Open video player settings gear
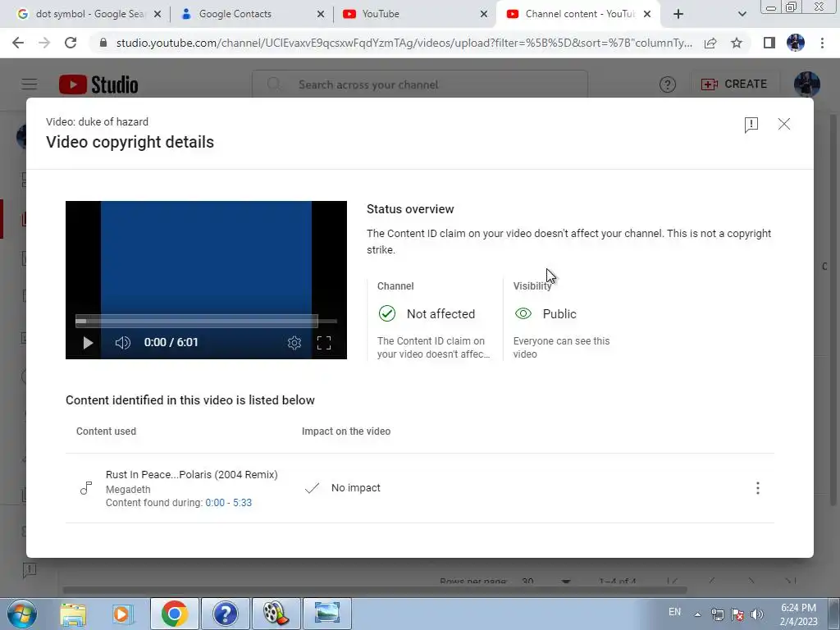The height and width of the screenshot is (630, 840). point(294,342)
